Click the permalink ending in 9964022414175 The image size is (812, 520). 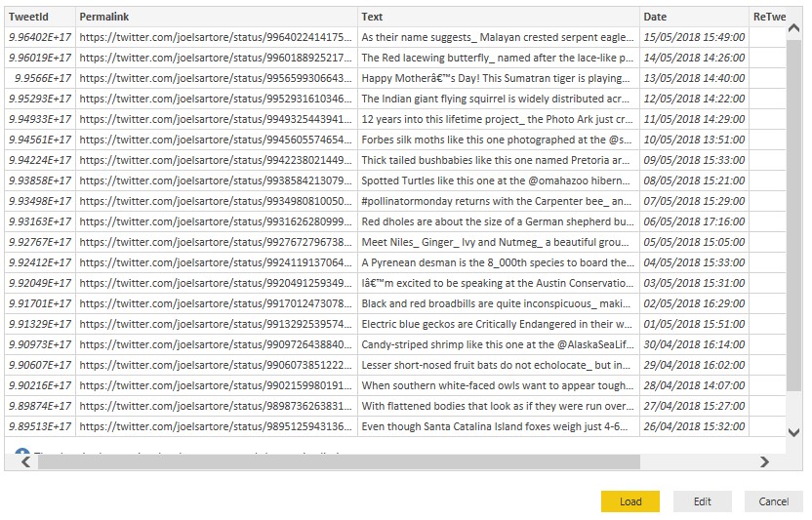point(217,37)
